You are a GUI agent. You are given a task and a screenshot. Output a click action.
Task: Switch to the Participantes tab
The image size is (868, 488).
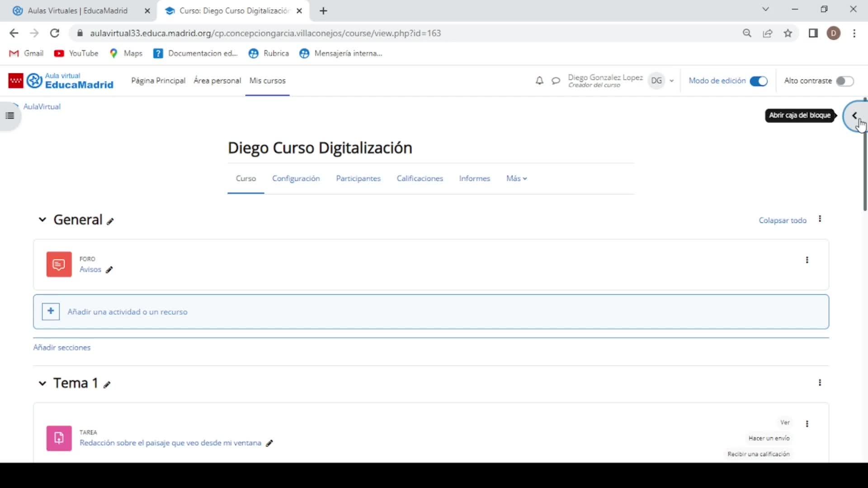tap(358, 178)
